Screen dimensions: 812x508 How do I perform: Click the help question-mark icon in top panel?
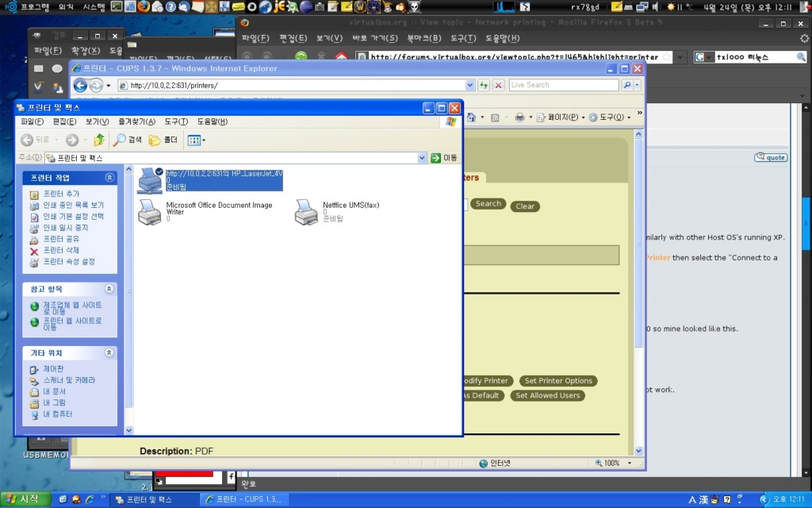(x=170, y=6)
